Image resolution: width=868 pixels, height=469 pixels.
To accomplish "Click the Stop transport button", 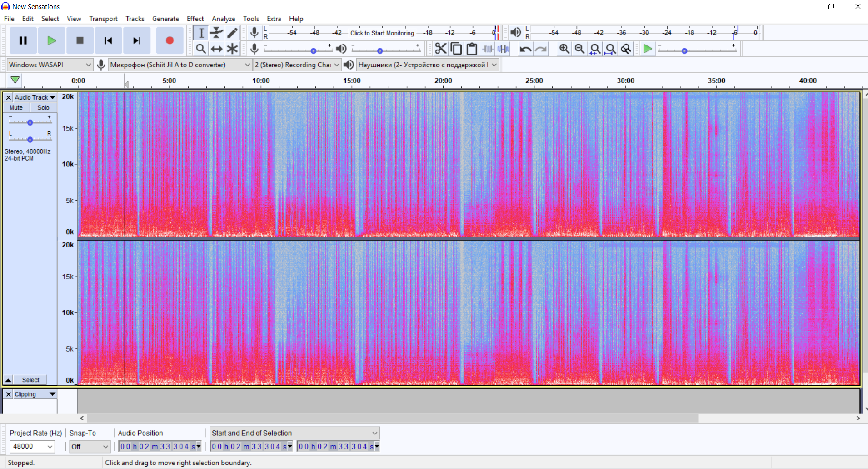I will click(x=80, y=40).
